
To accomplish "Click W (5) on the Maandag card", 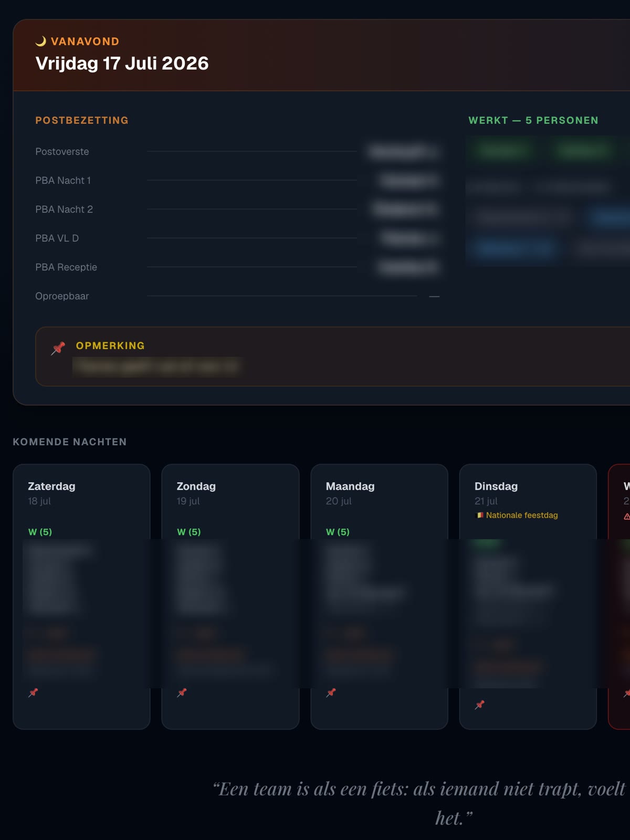I will coord(338,532).
